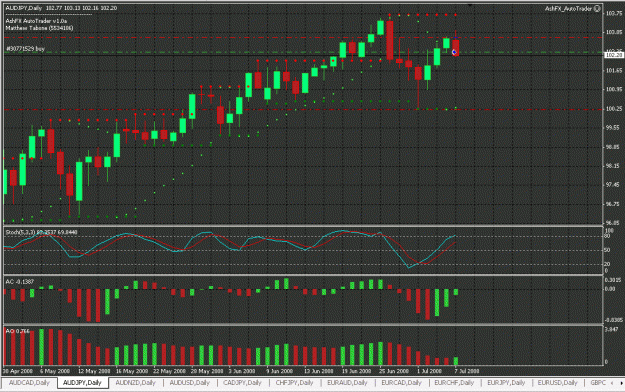The height and width of the screenshot is (392, 625).
Task: Click the tall red candle near 25 Jun
Action: (390, 40)
